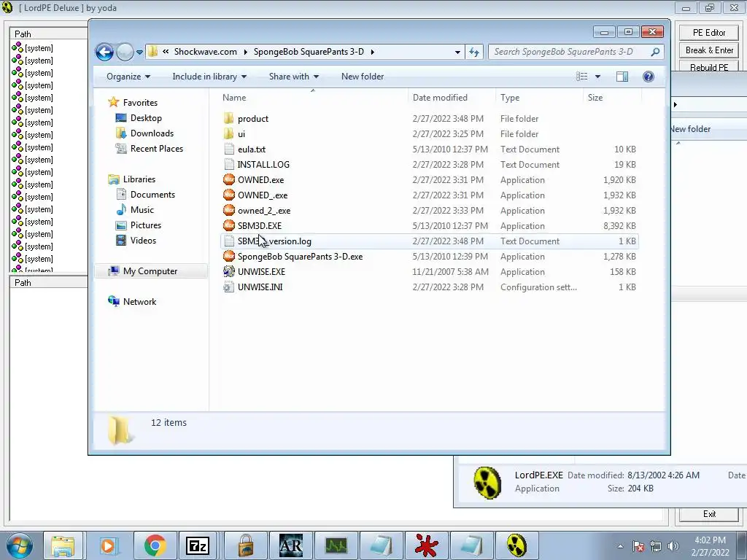
Task: Click the Rebuild PE button
Action: pyautogui.click(x=709, y=66)
